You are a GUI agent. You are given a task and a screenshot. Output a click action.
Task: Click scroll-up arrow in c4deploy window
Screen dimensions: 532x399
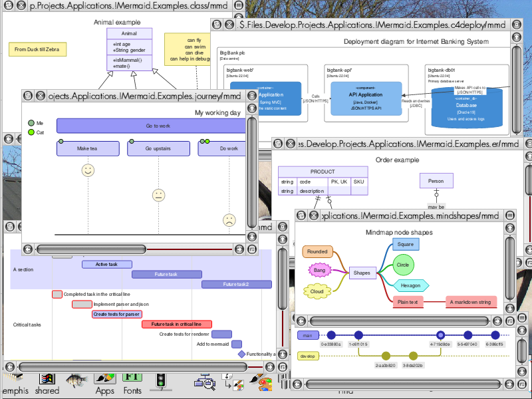[x=517, y=37]
